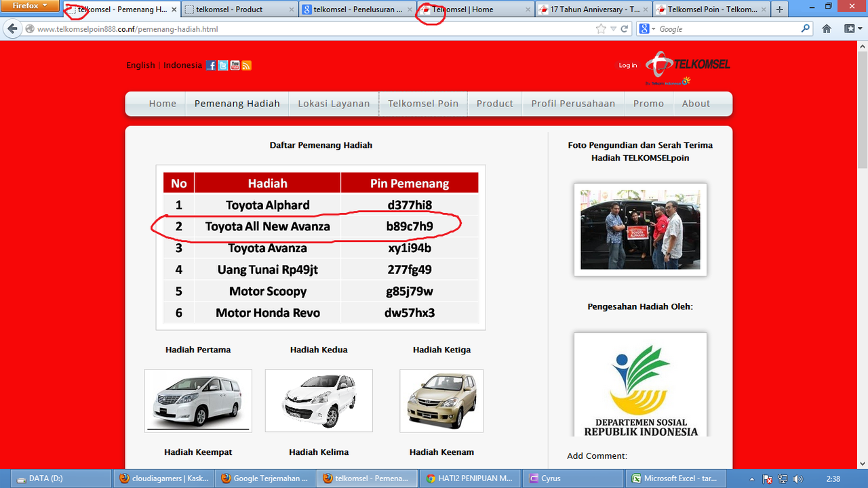Switch to the Telkomsel Poin tab
The image size is (868, 488).
coord(711,9)
